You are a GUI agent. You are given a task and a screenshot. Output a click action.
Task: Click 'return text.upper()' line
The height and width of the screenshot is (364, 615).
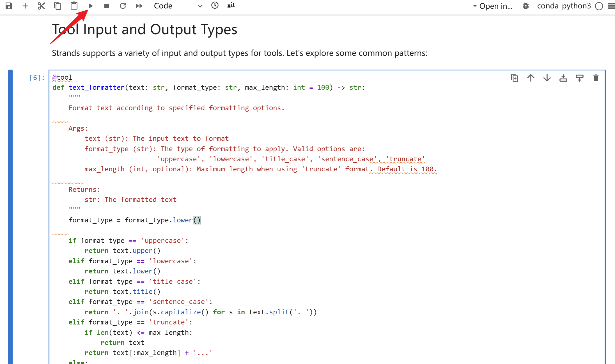122,251
